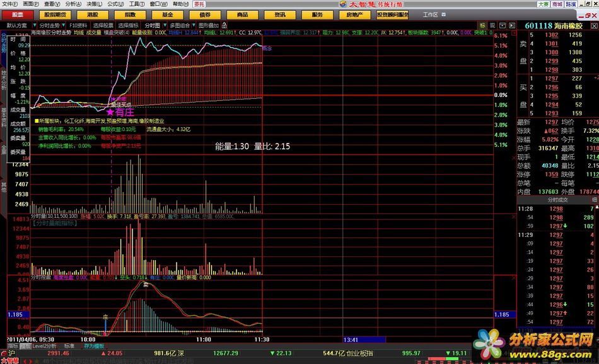Viewport: 599px width, 364px height.
Task: Select the 指数 category tab
Action: coord(130,15)
